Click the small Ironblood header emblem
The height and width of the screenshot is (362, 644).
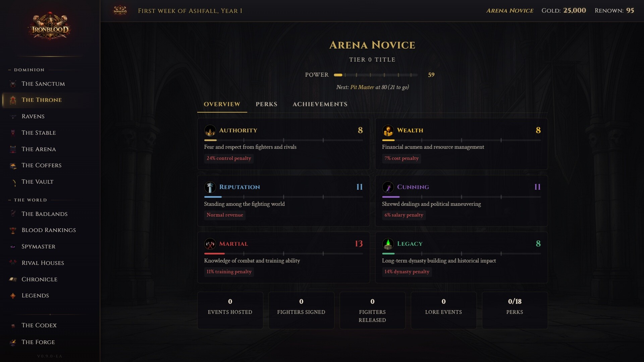pyautogui.click(x=120, y=11)
